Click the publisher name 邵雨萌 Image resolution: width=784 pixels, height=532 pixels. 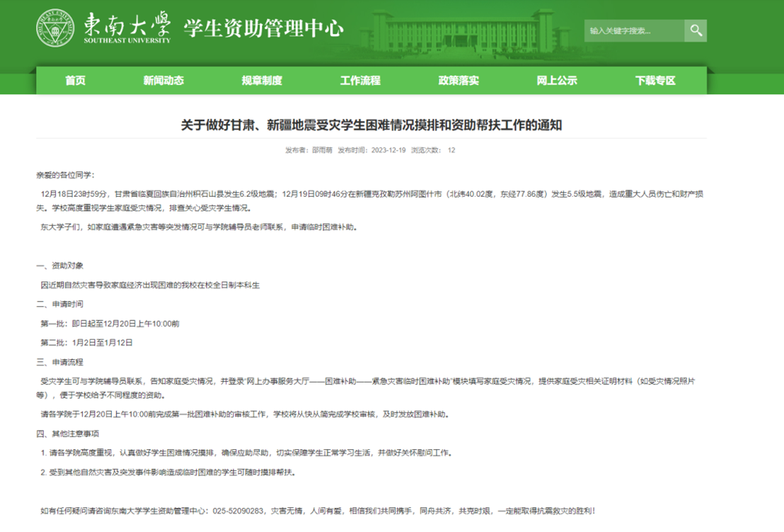pyautogui.click(x=322, y=151)
